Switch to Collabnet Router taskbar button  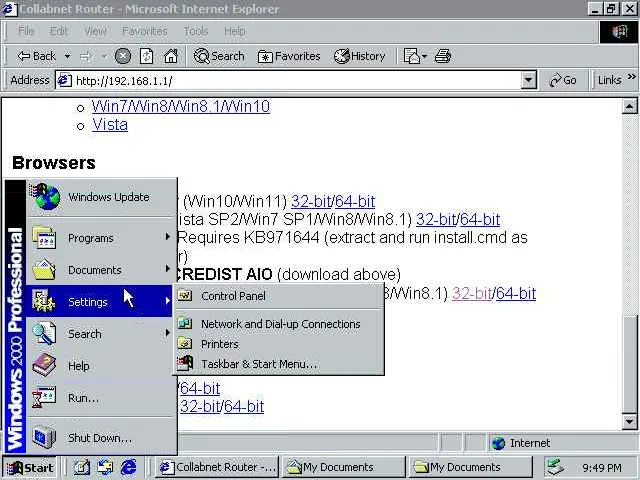[x=217, y=467]
